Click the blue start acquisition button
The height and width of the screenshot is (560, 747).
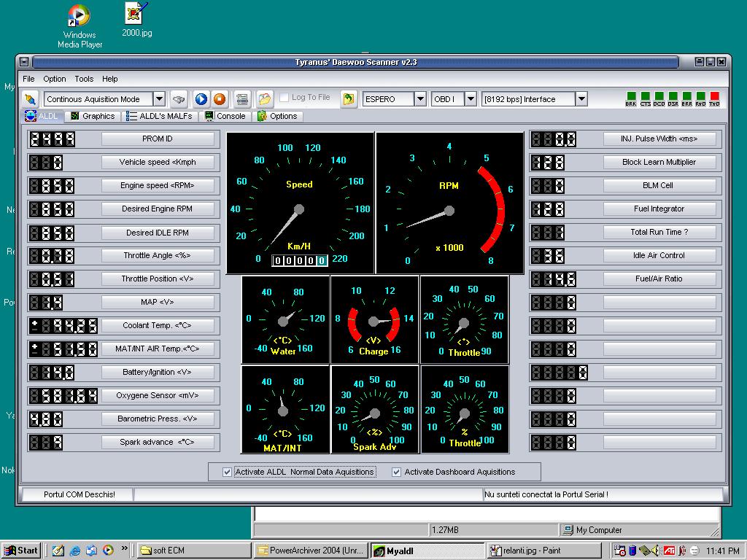(201, 99)
